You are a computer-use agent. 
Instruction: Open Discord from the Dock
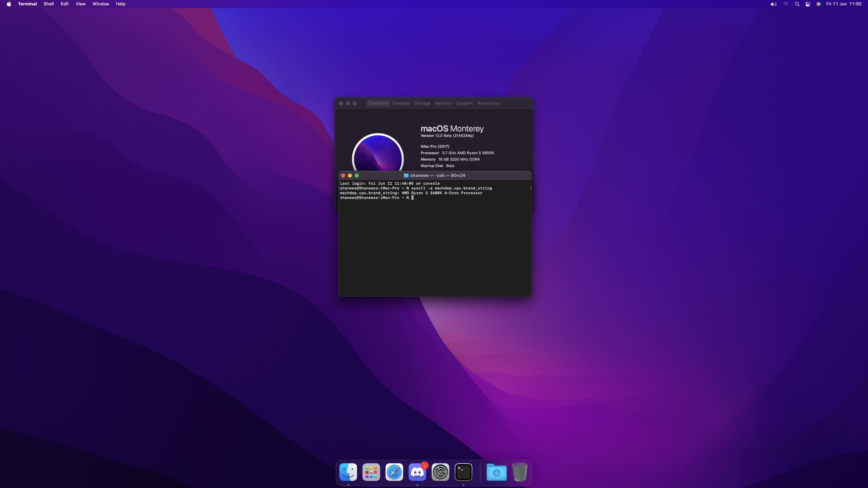click(417, 472)
